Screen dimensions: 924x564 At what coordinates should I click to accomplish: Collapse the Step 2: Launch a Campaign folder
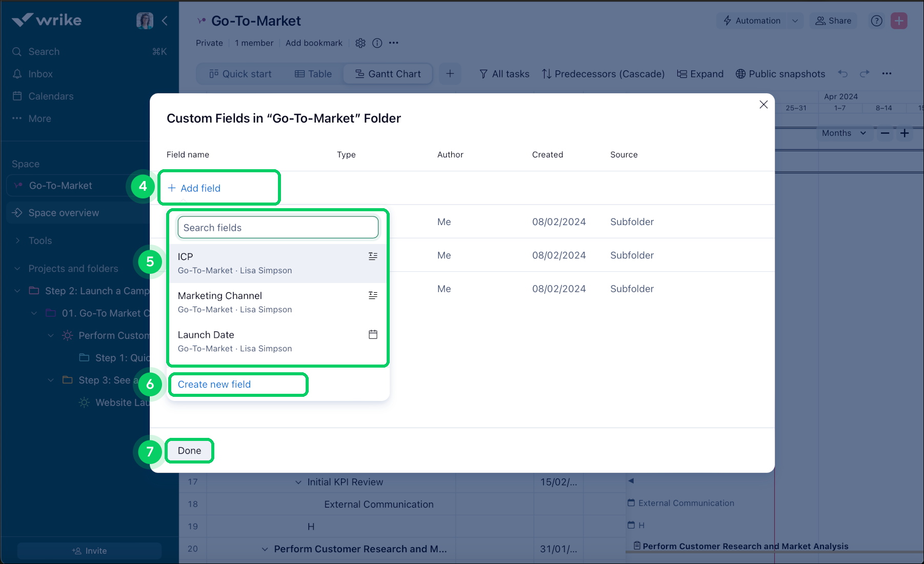17,290
